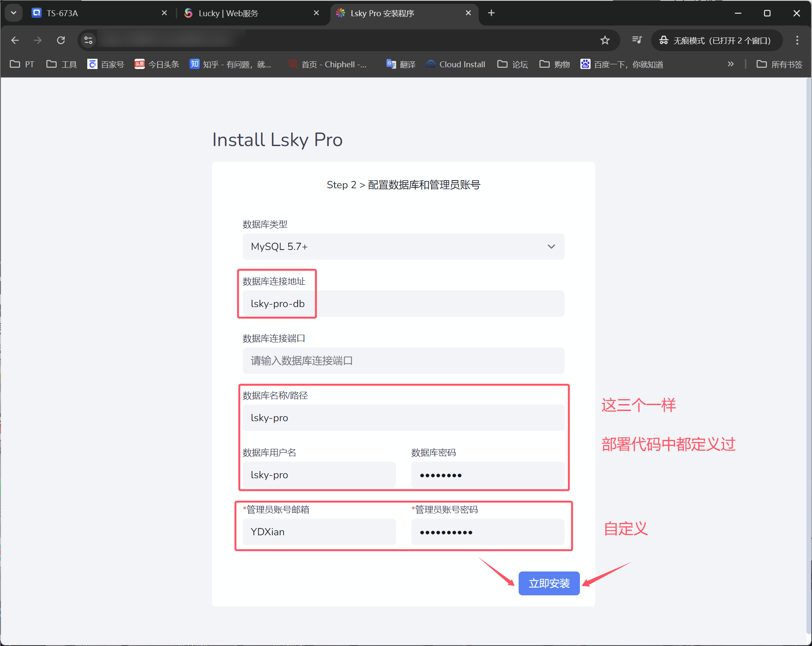Open the 翻译 bookmark
This screenshot has height=646, width=812.
click(x=401, y=64)
